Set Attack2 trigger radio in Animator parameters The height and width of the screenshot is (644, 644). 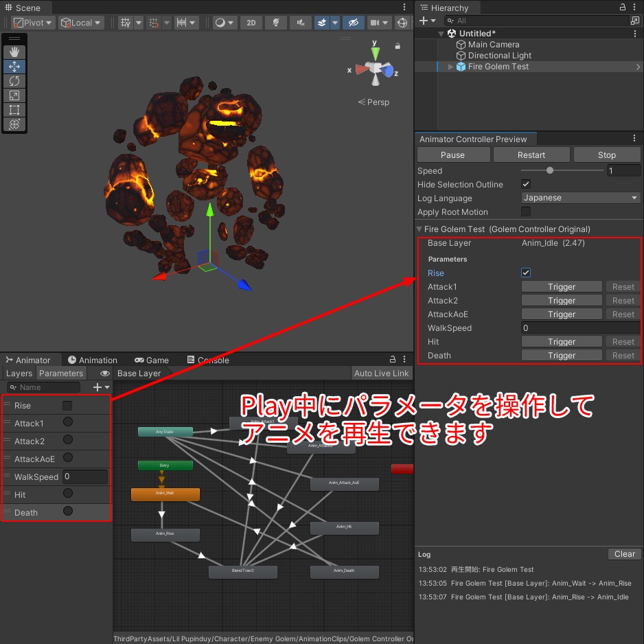(x=68, y=440)
